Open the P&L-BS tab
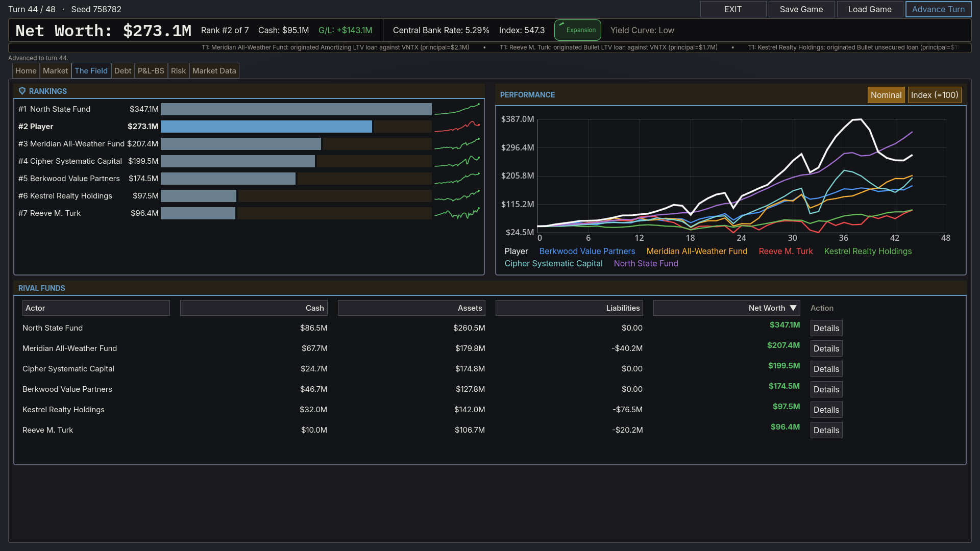Image resolution: width=980 pixels, height=551 pixels. click(x=151, y=71)
